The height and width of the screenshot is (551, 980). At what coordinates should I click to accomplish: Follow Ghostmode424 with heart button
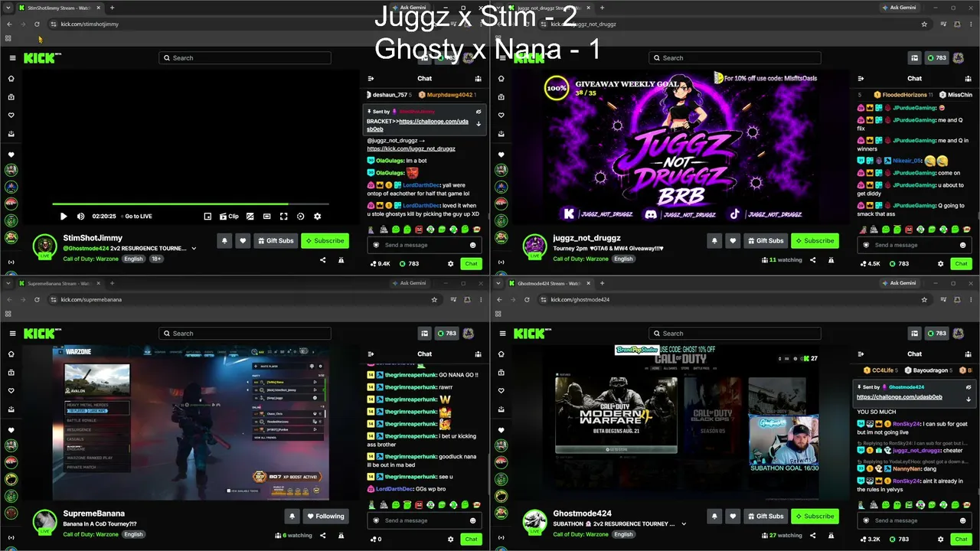(733, 517)
